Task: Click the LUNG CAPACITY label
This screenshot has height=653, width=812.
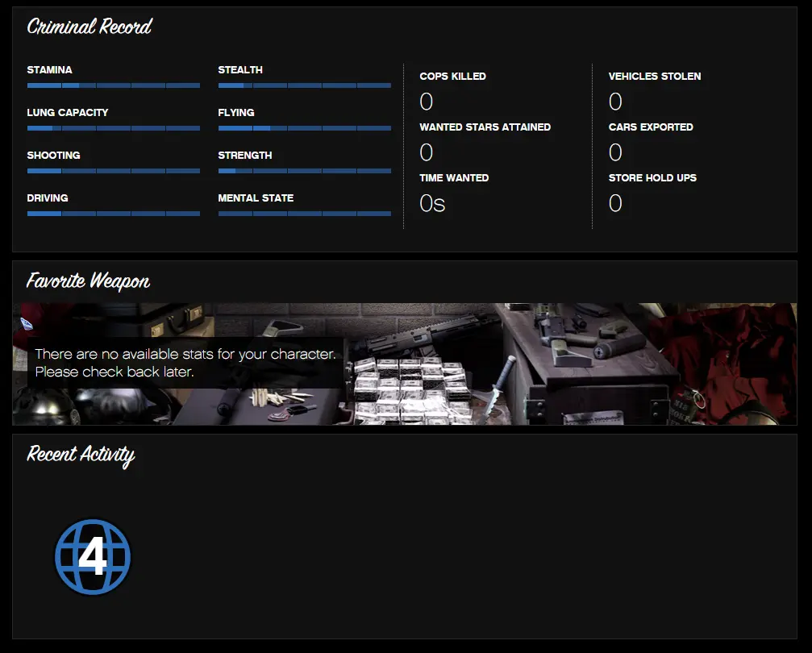Action: pyautogui.click(x=68, y=112)
